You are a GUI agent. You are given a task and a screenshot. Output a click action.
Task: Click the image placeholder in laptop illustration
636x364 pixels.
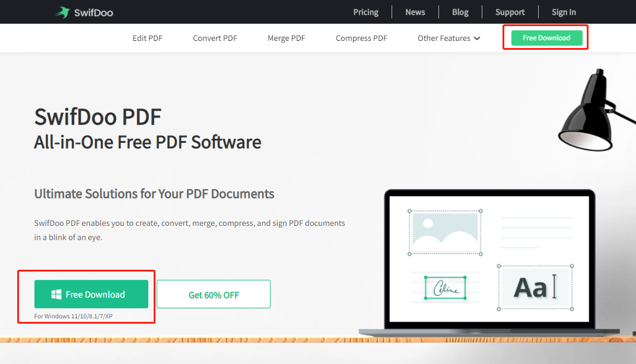click(445, 232)
